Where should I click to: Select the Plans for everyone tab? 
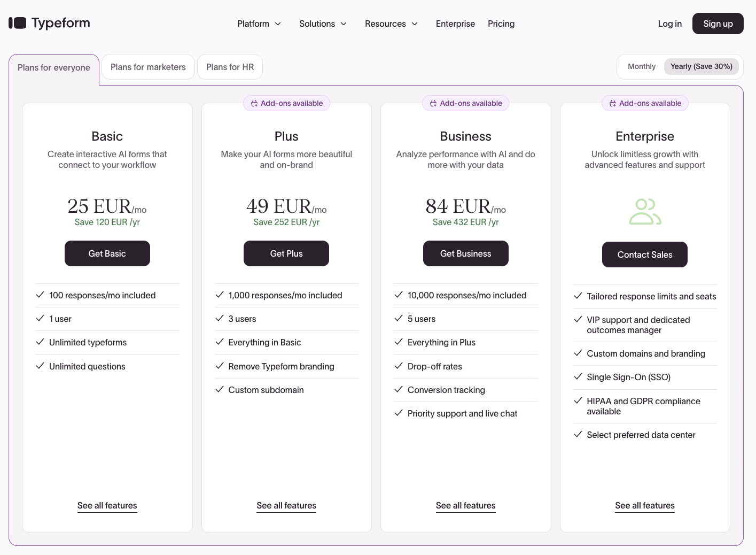click(x=53, y=67)
